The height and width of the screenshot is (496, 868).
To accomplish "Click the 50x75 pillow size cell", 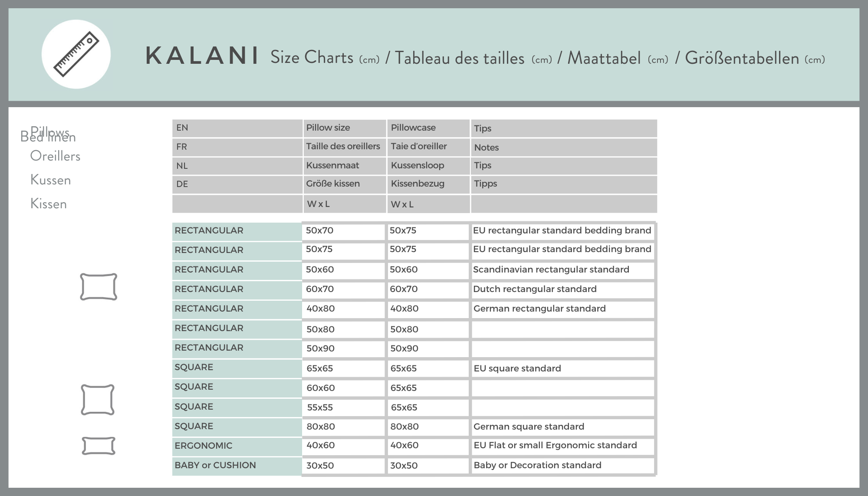I will coord(343,251).
